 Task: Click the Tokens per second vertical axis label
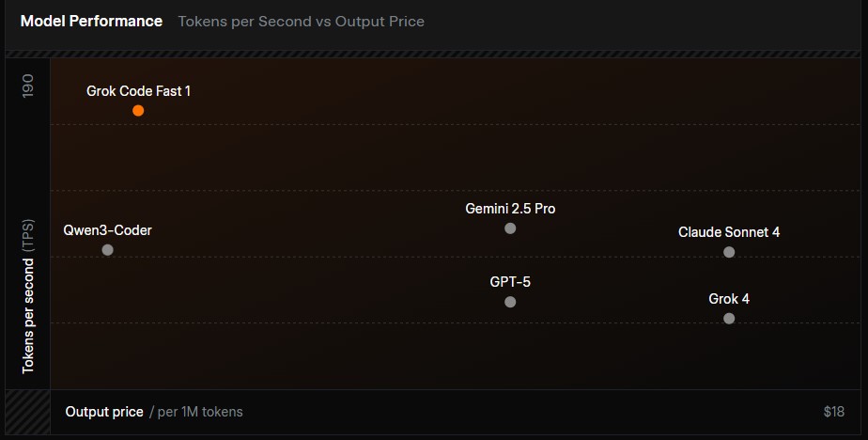(x=27, y=296)
